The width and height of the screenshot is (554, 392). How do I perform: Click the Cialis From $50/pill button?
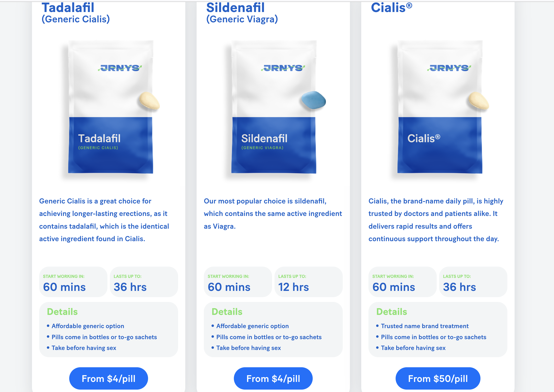438,378
